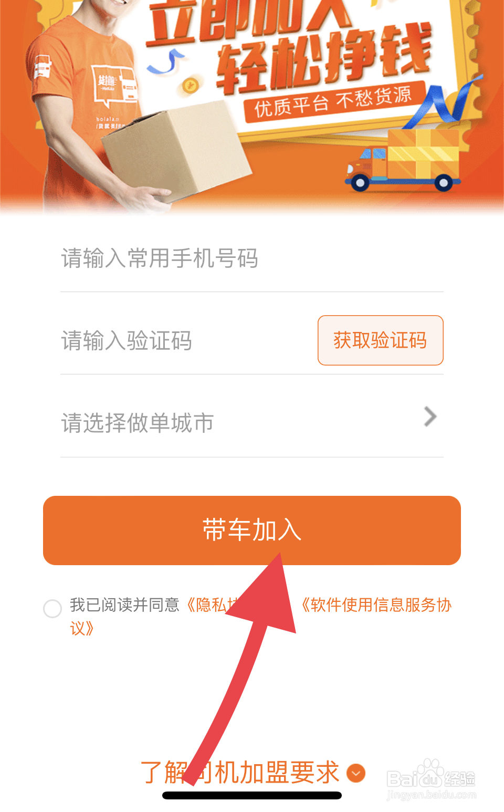Viewport: 504px width, 812px height.
Task: Focus the 请输入验证码 code field
Action: [x=186, y=340]
